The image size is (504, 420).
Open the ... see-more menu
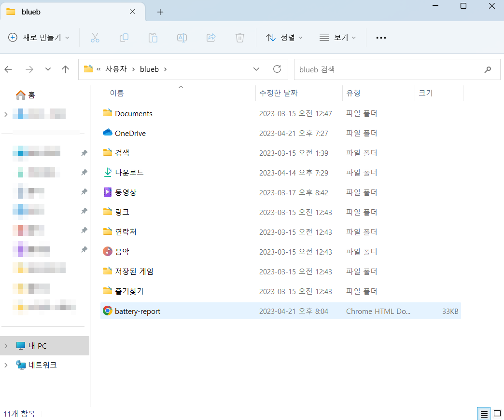pos(381,37)
